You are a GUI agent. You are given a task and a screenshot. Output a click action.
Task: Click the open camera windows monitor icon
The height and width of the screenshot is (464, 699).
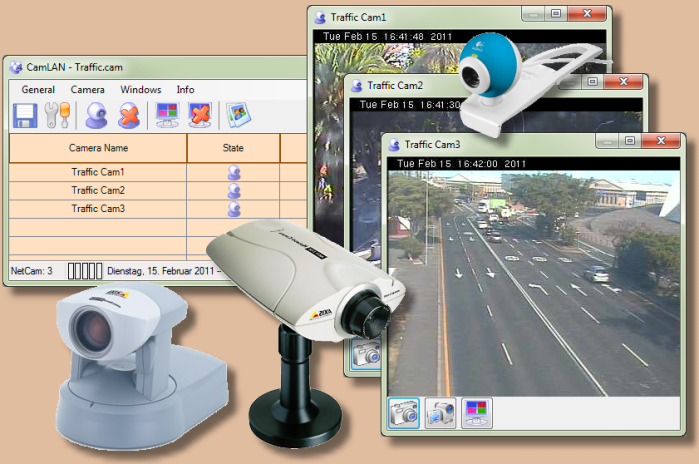[167, 115]
